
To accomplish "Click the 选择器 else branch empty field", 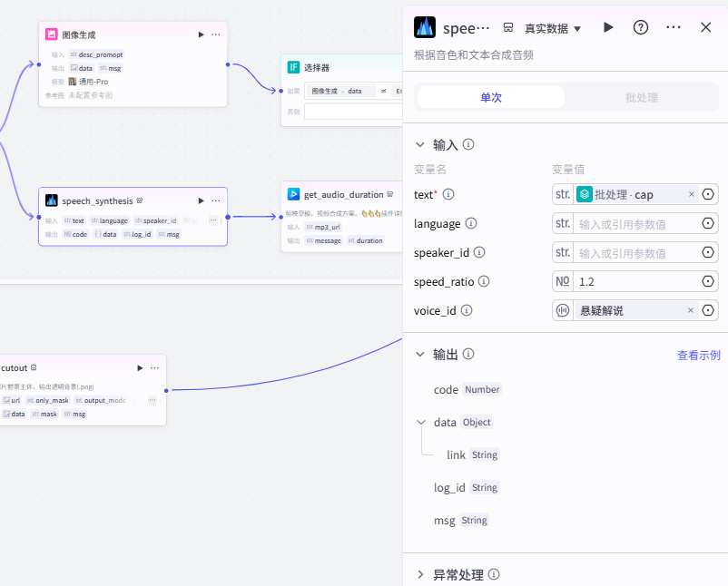I will [353, 112].
